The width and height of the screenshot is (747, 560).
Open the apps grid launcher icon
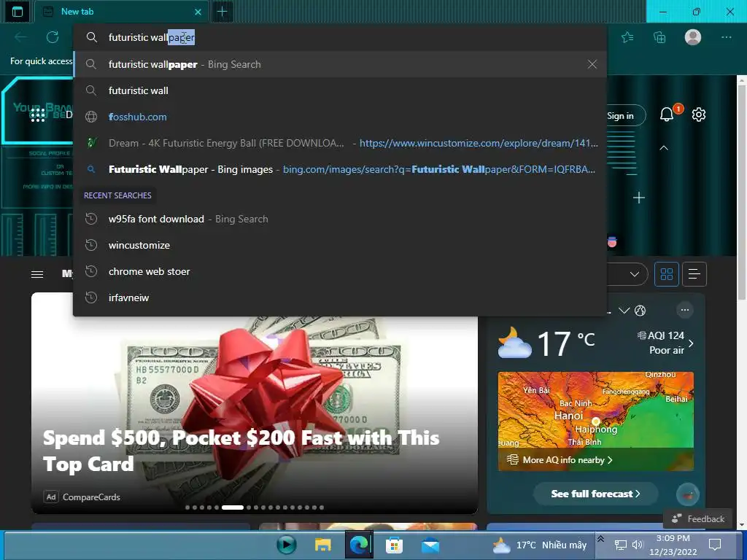click(38, 114)
